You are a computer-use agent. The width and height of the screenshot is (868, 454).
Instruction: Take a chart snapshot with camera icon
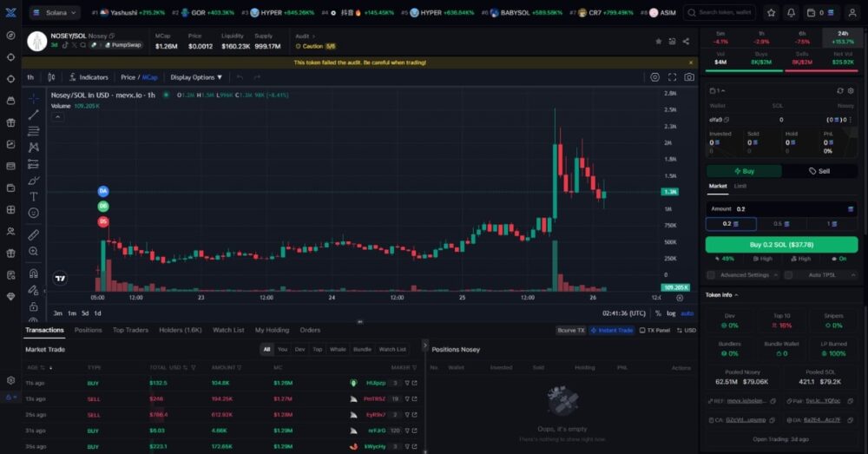tap(689, 77)
